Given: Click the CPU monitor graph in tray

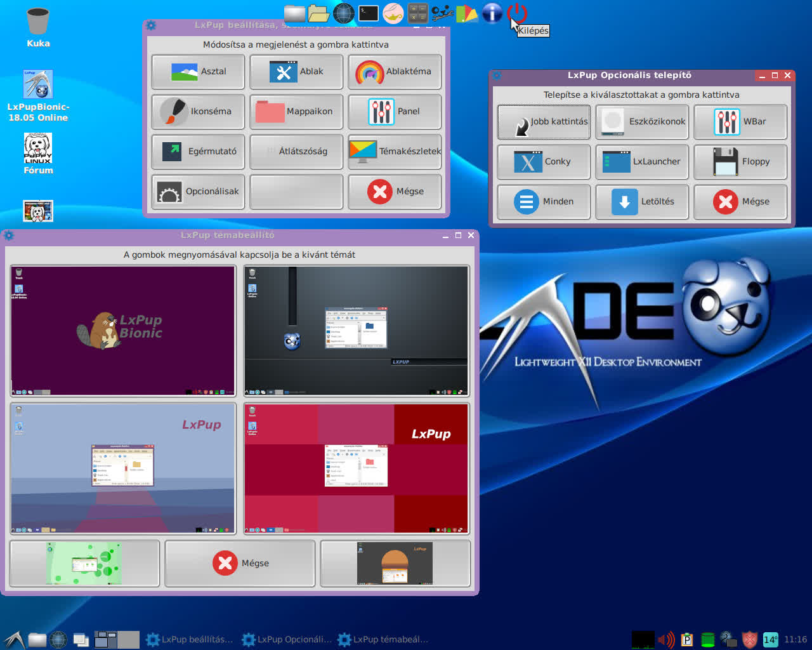Looking at the screenshot, I should click(643, 640).
